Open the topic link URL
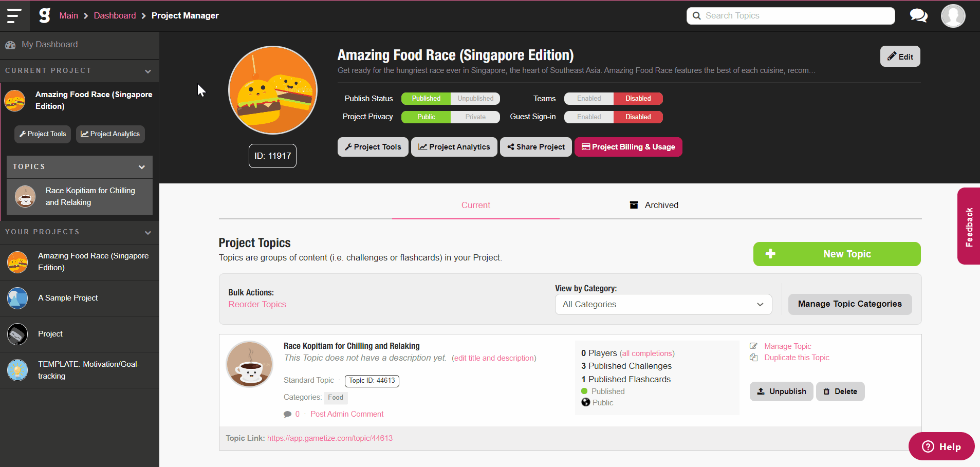 [330, 438]
